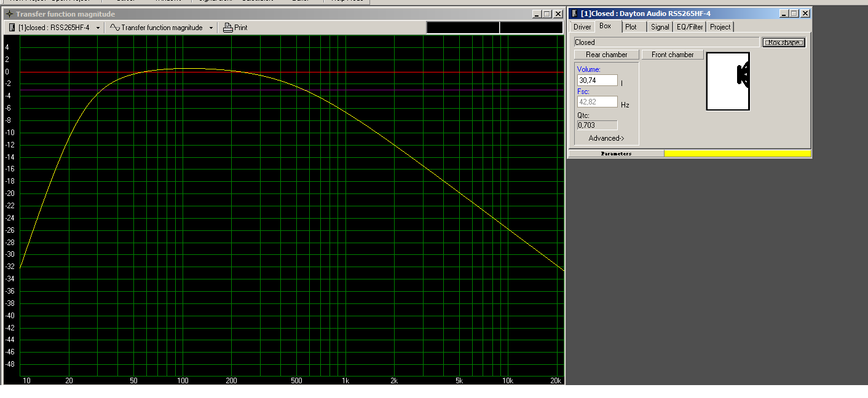The width and height of the screenshot is (868, 398).
Task: Click the Fsc field showing 42,82
Action: click(598, 102)
